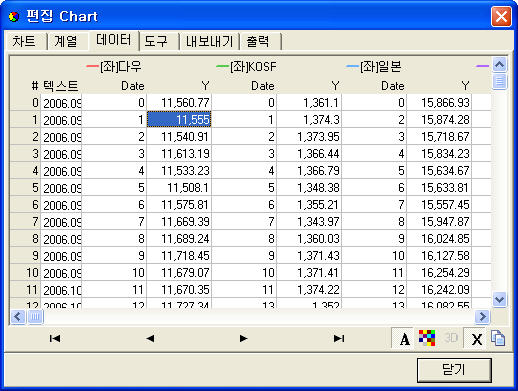
Task: Click the green KOSF series color line
Action: (222, 66)
